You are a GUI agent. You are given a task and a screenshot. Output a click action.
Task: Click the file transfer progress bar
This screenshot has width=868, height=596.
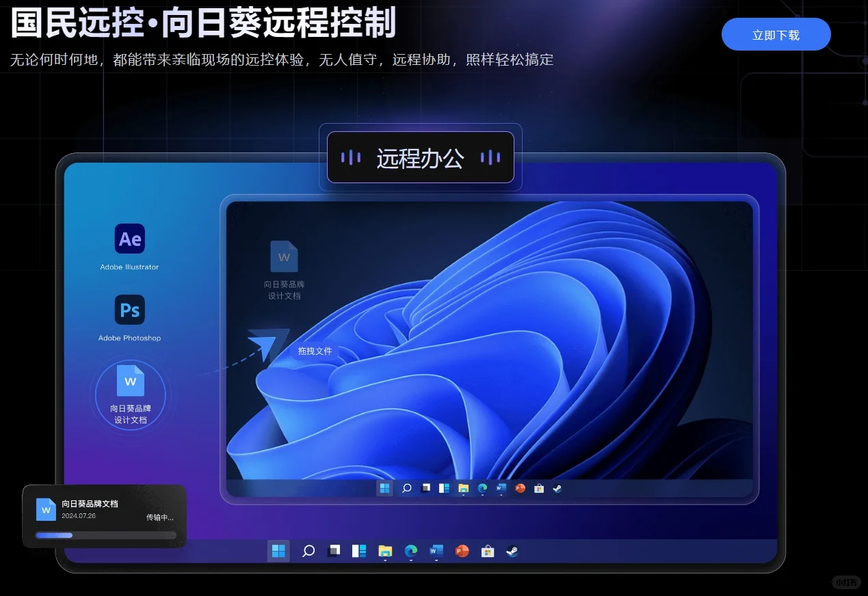click(105, 535)
